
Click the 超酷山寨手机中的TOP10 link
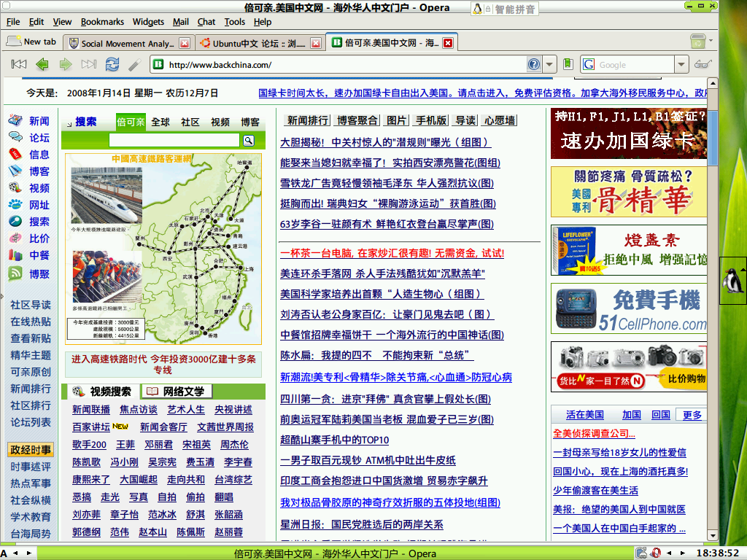pyautogui.click(x=334, y=440)
